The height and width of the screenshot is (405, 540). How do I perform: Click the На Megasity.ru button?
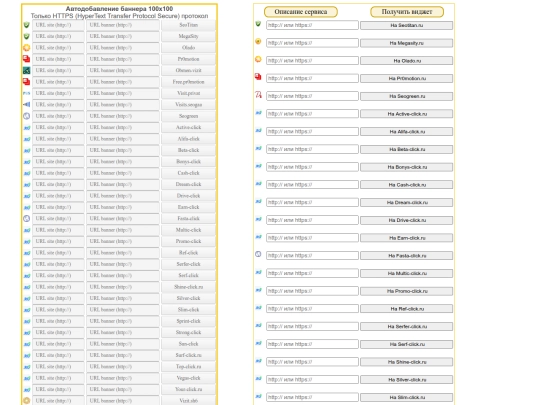click(x=406, y=43)
